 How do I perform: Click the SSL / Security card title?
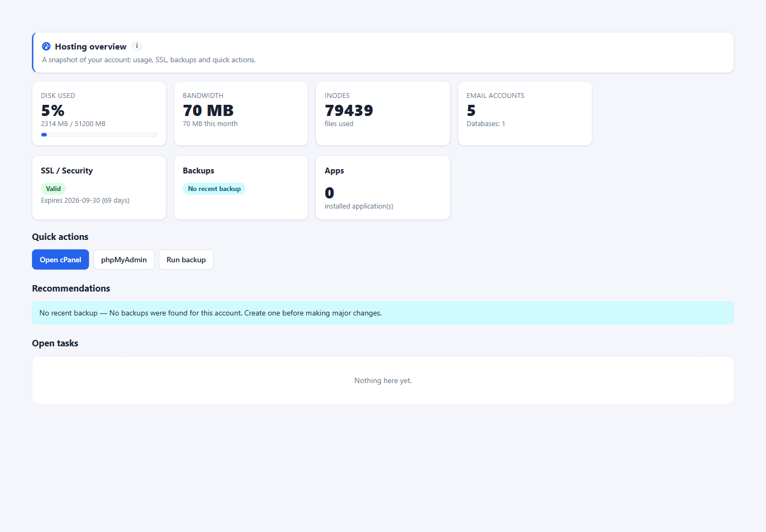(x=67, y=171)
